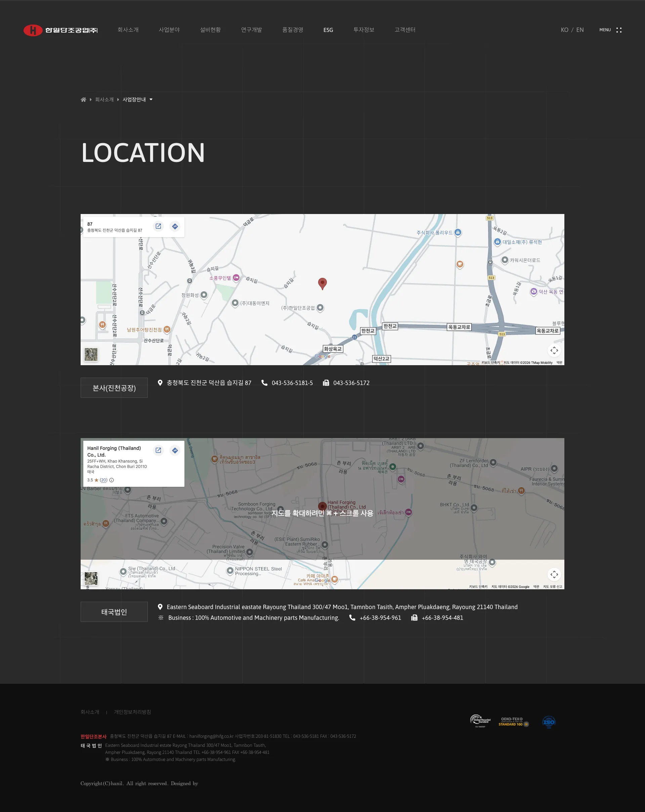Click 회사소개 in the breadcrumb
Screen dimensions: 645x812
[104, 99]
